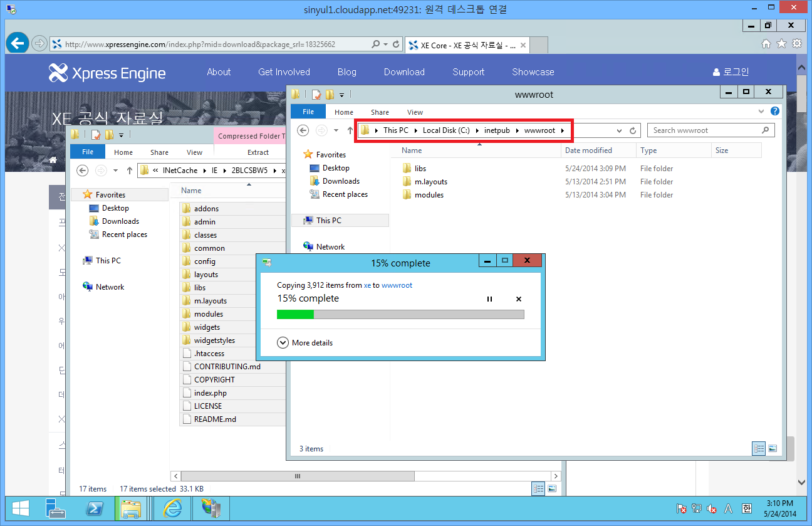Open help in wwwroot window
This screenshot has width=812, height=526.
point(775,112)
